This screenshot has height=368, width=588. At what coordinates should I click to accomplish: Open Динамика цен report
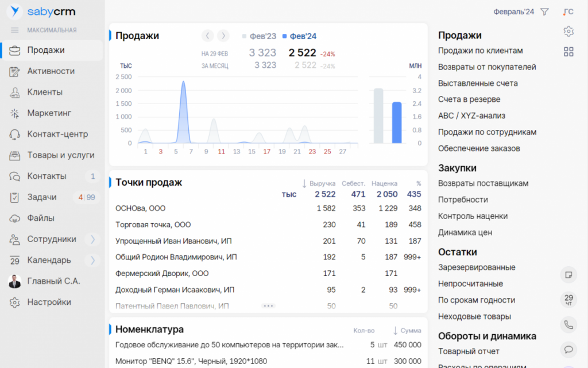pyautogui.click(x=465, y=232)
